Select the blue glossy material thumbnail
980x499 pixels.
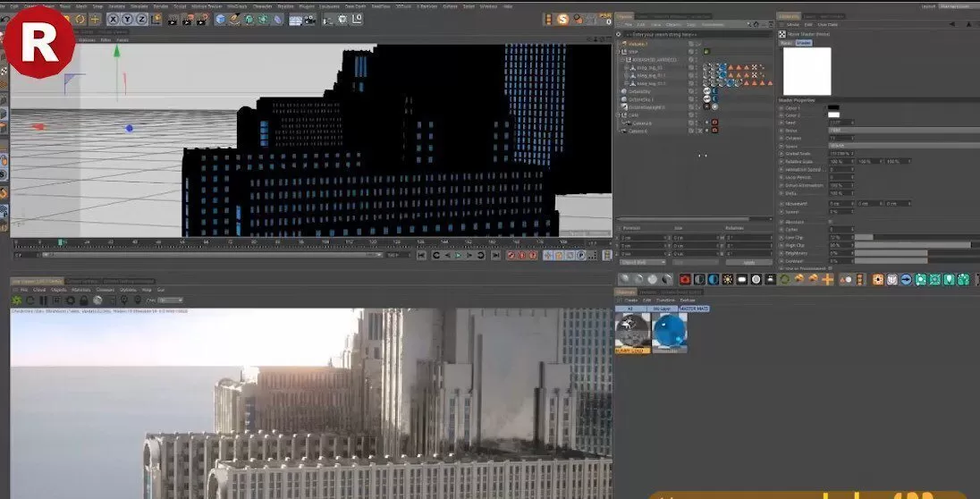(x=670, y=331)
